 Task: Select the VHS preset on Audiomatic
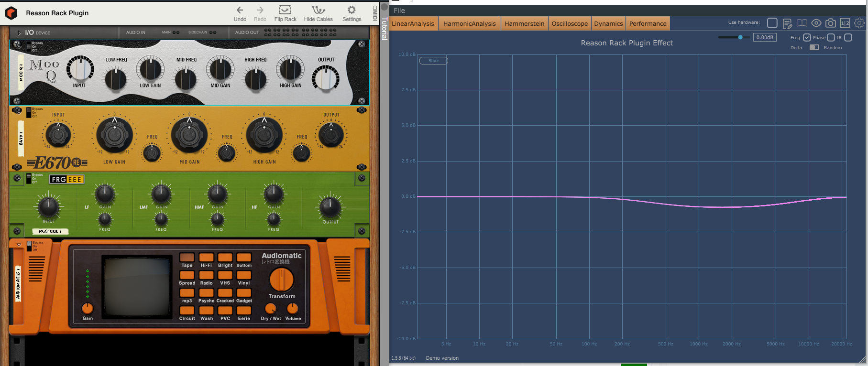pyautogui.click(x=225, y=275)
